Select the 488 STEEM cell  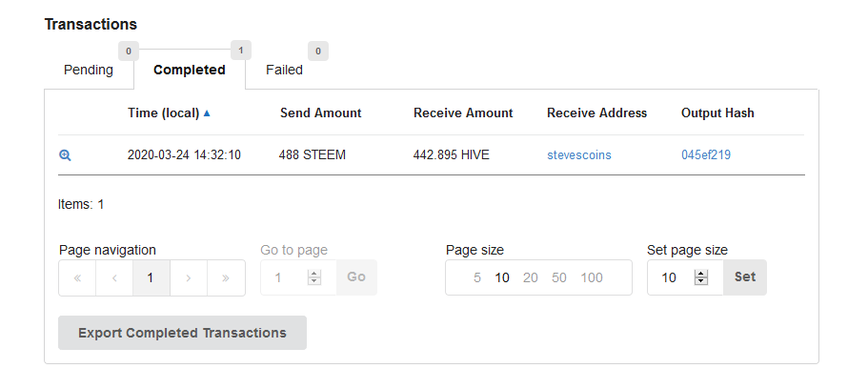[x=313, y=155]
